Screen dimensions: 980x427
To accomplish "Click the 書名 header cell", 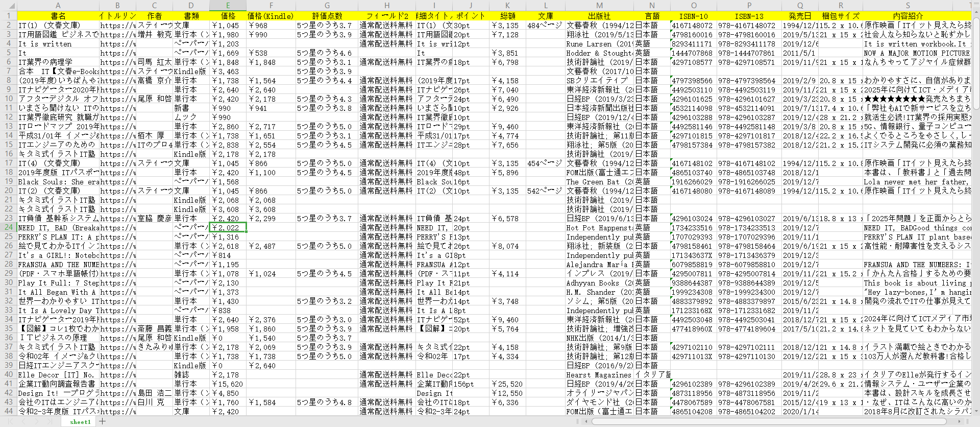I will tap(58, 16).
